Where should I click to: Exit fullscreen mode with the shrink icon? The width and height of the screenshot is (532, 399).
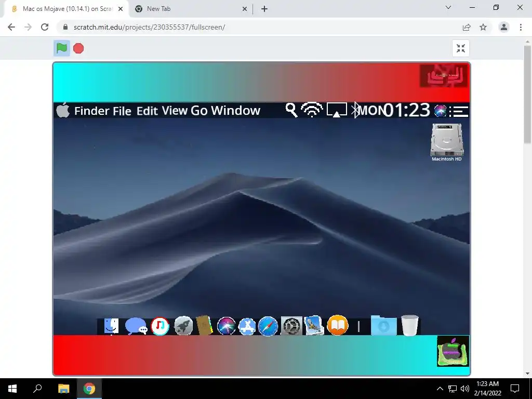click(x=461, y=48)
